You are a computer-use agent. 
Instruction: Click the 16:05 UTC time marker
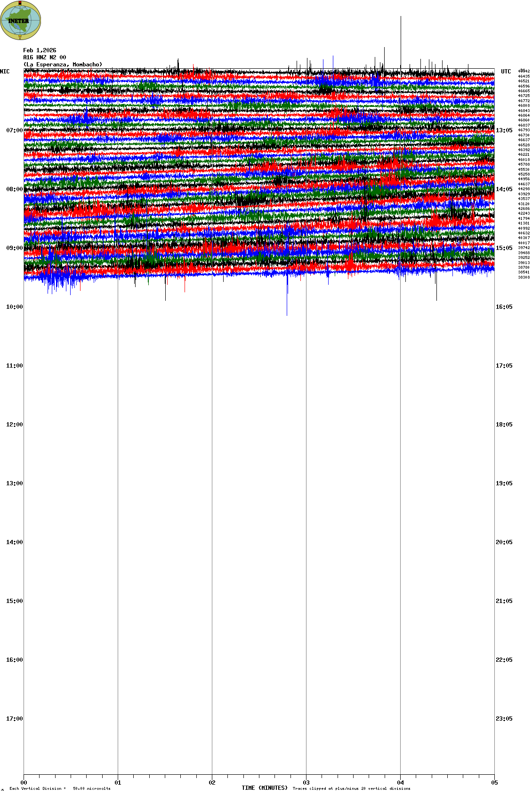[x=504, y=307]
